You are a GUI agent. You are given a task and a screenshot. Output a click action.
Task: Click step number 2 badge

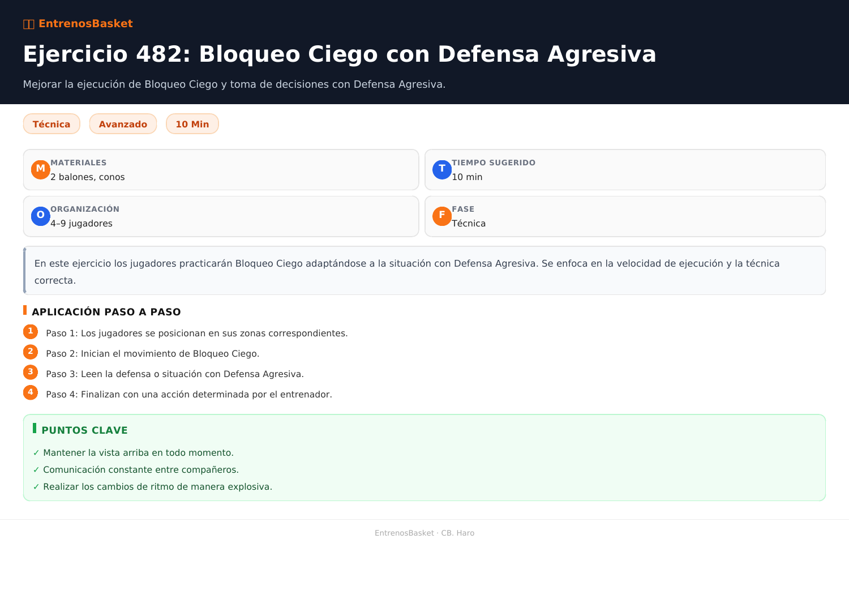pyautogui.click(x=31, y=352)
